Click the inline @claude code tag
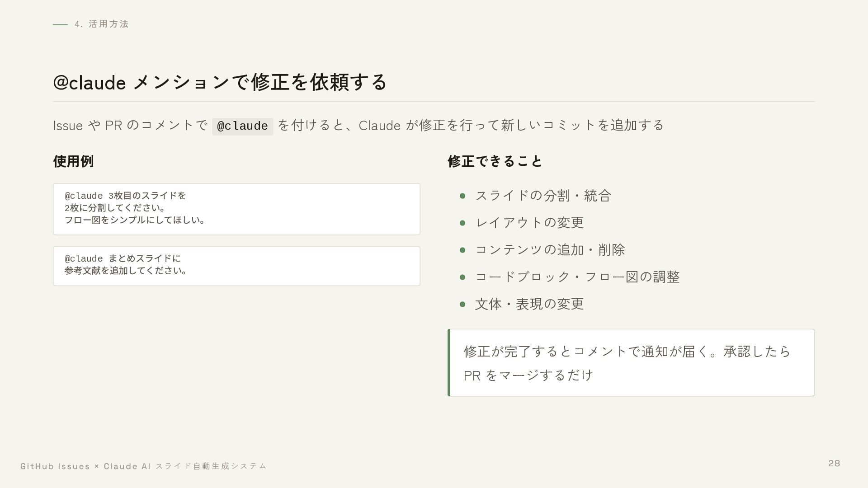Screen dimensions: 868x488 (243, 127)
